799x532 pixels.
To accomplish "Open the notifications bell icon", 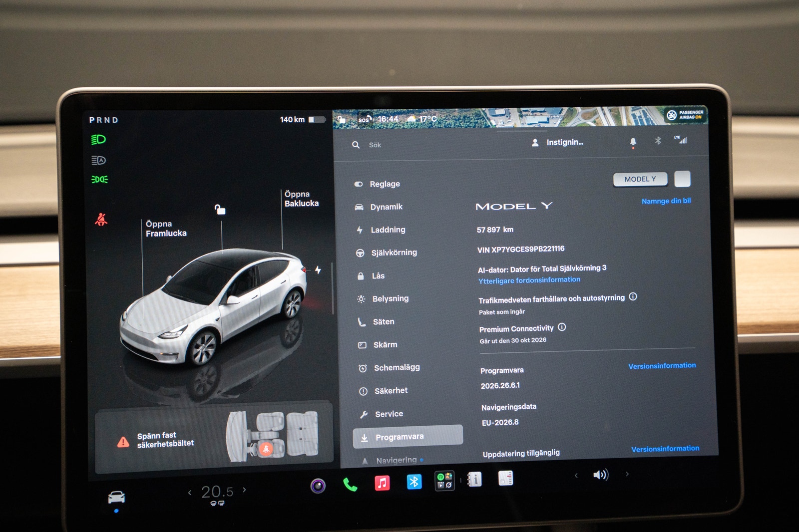I will pos(633,142).
